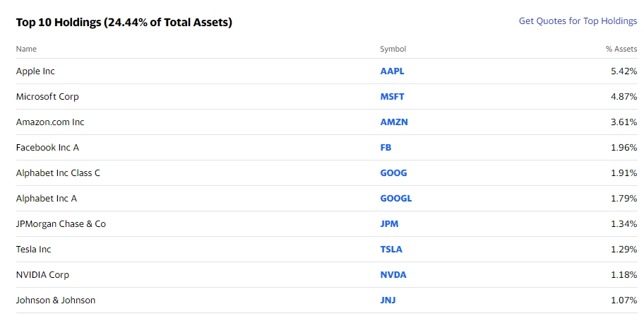Screen dimensions: 644x321
Task: Open the JPM ticker link
Action: (x=389, y=224)
